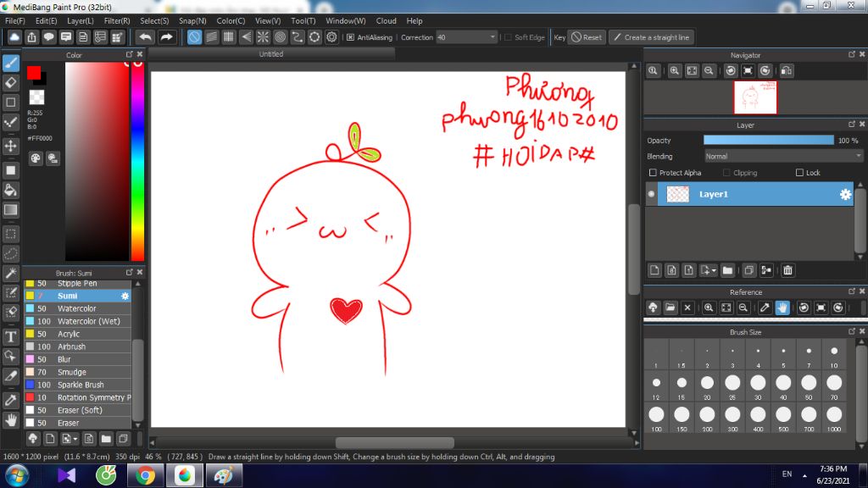Open the File menu
The height and width of the screenshot is (488, 868).
(15, 21)
